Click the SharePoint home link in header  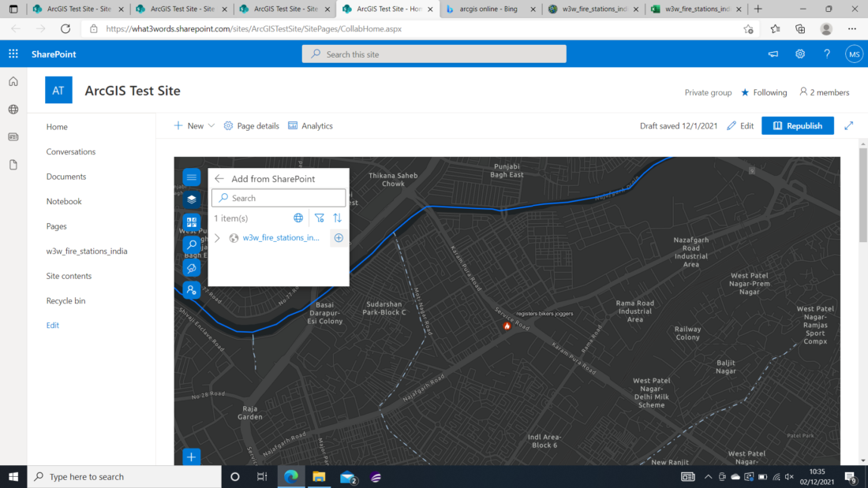click(54, 54)
